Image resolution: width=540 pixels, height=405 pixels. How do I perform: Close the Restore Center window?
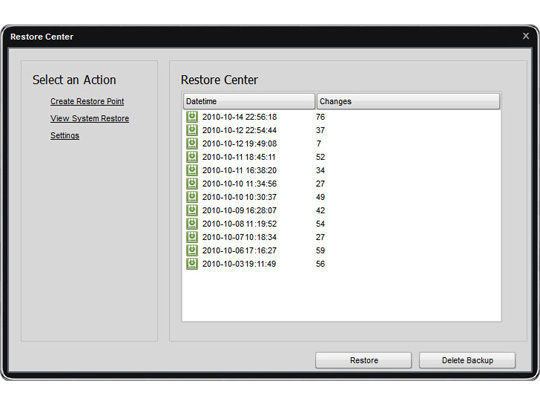click(526, 36)
